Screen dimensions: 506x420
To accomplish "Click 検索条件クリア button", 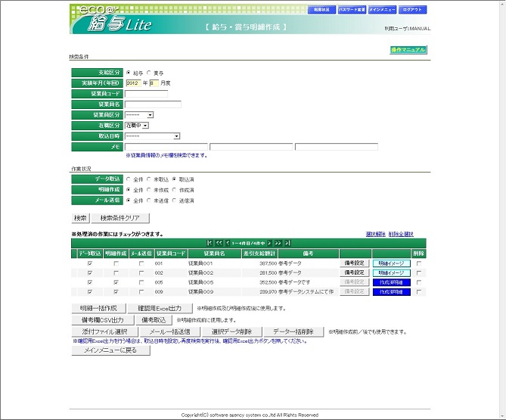I will tap(120, 218).
